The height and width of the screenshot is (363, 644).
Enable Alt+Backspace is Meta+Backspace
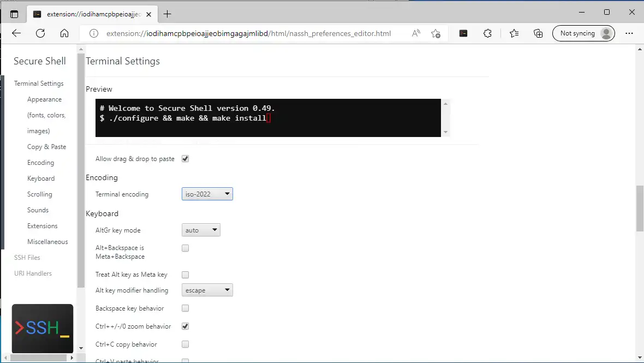tap(185, 248)
